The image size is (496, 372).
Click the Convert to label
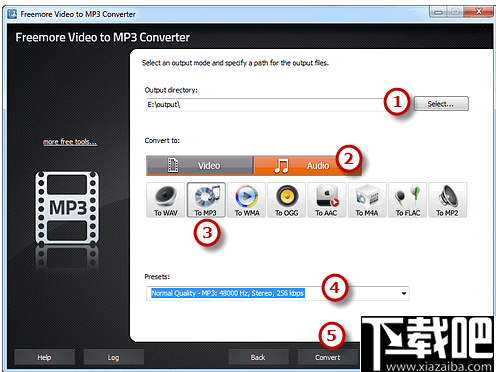click(x=162, y=141)
